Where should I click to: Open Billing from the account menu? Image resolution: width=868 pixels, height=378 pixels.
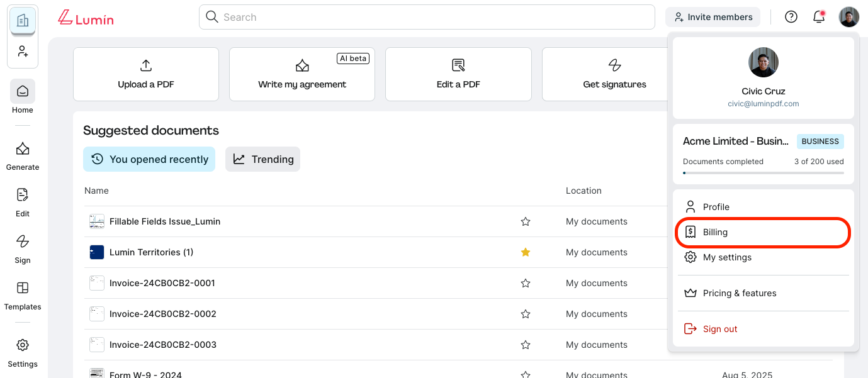pos(763,232)
